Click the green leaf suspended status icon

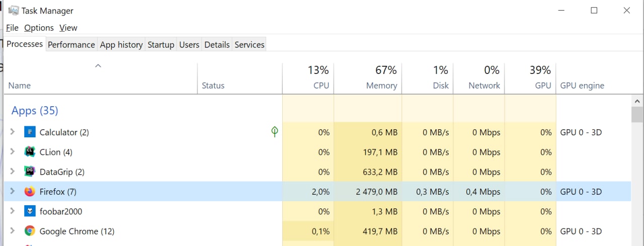point(275,132)
